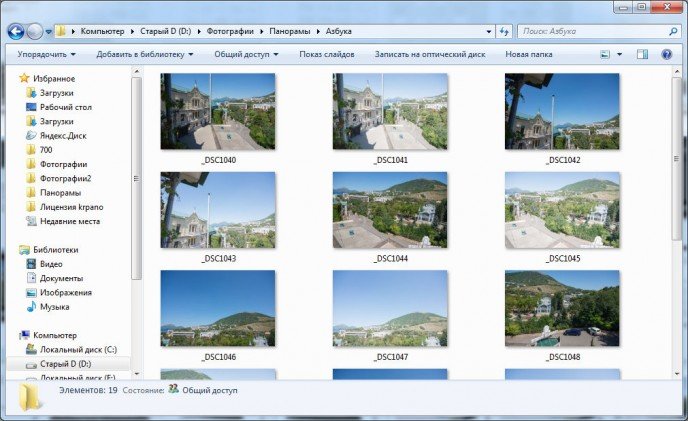Select the _DSC1045 photo thumbnail
This screenshot has width=688, height=421.
562,210
